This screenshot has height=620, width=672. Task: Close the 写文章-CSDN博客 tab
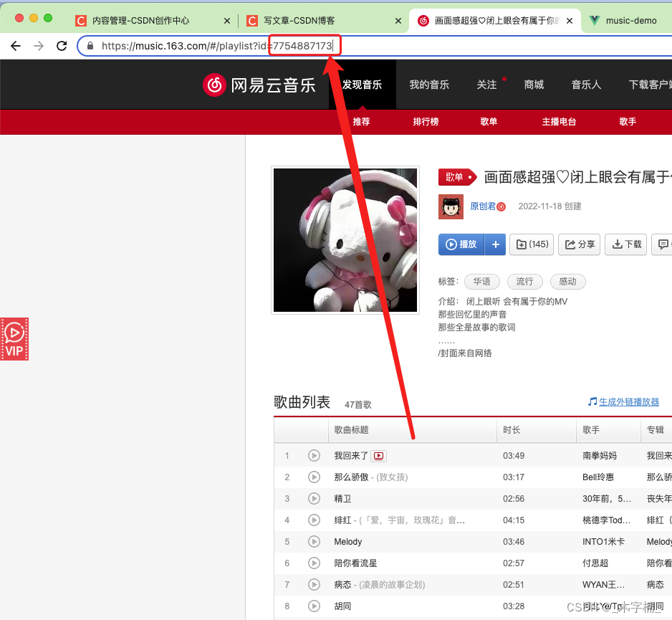[x=398, y=21]
